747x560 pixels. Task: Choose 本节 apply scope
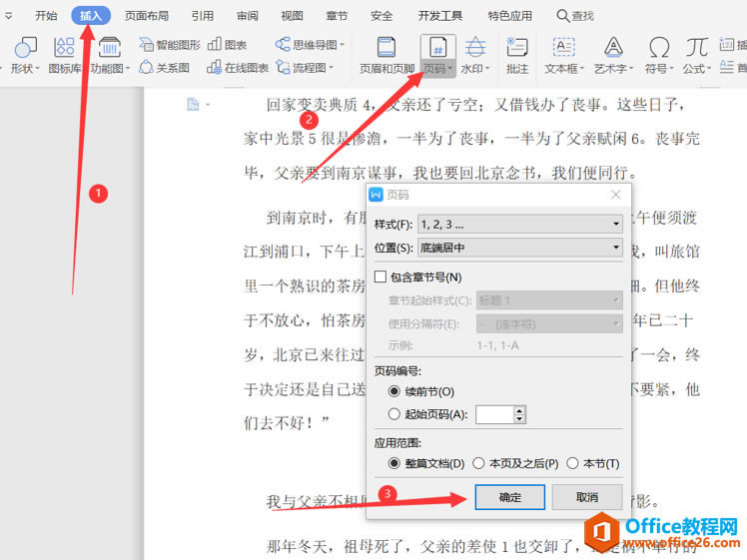(572, 463)
